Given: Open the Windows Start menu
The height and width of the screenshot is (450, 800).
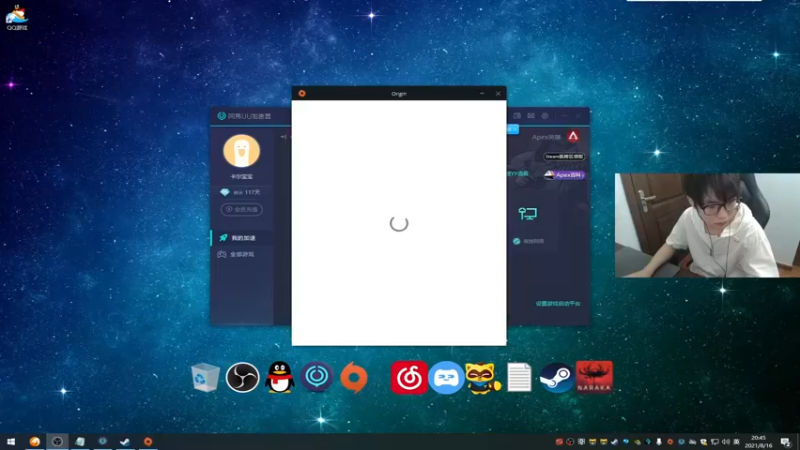Looking at the screenshot, I should (11, 442).
